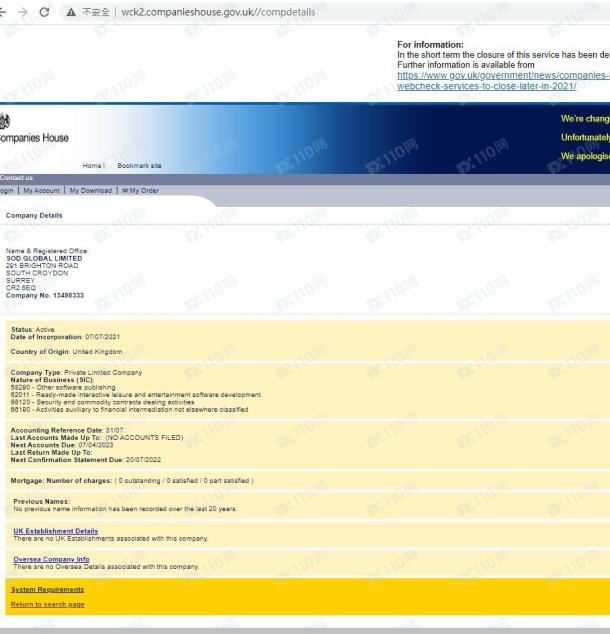This screenshot has width=610, height=634.
Task: Click the Company Details tab heading
Action: point(34,215)
